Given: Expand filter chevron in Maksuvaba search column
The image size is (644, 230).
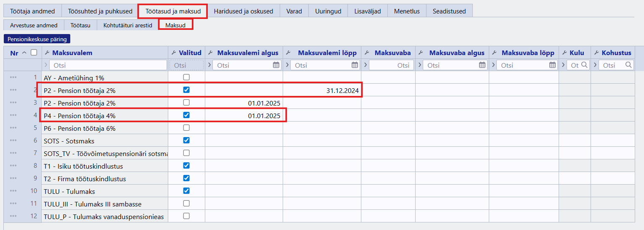Looking at the screenshot, I should 365,65.
